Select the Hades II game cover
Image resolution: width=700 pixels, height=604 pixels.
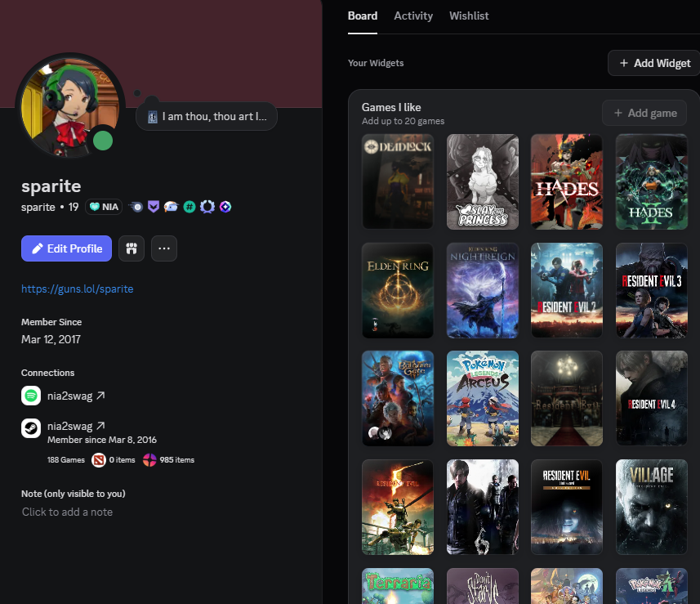tap(652, 181)
